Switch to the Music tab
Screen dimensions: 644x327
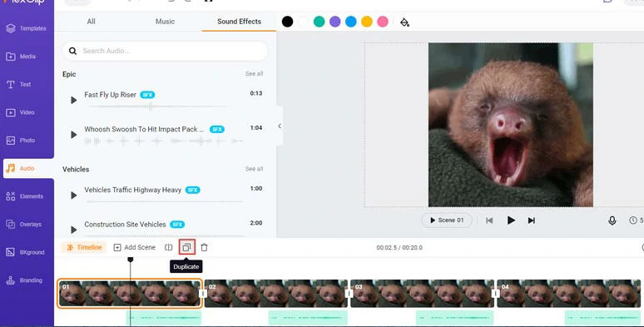[165, 22]
